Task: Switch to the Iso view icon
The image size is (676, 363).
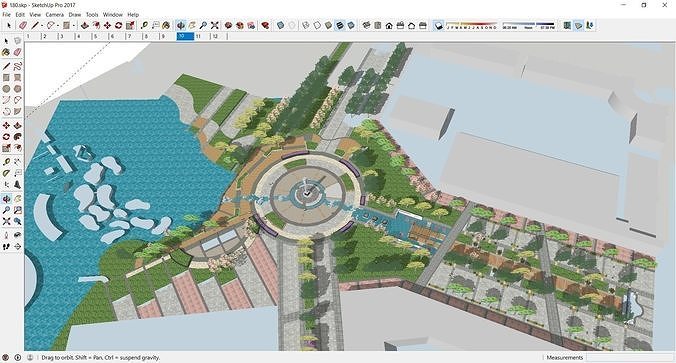Action: coord(366,25)
